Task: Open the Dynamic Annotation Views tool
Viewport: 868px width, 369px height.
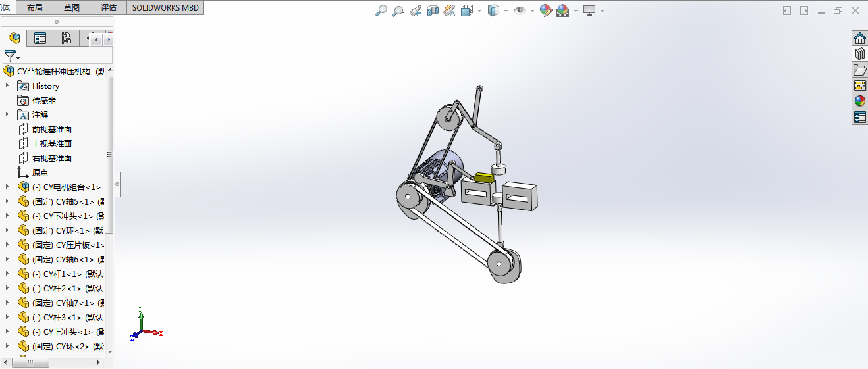Action: point(450,11)
